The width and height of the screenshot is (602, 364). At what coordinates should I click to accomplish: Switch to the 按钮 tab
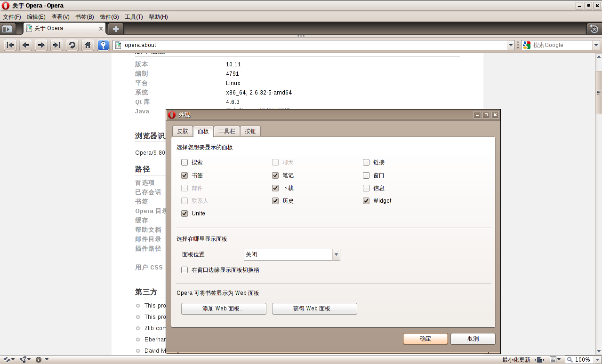250,131
